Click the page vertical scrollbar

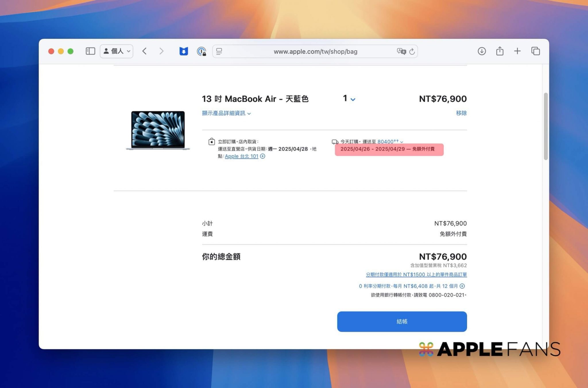coord(546,126)
